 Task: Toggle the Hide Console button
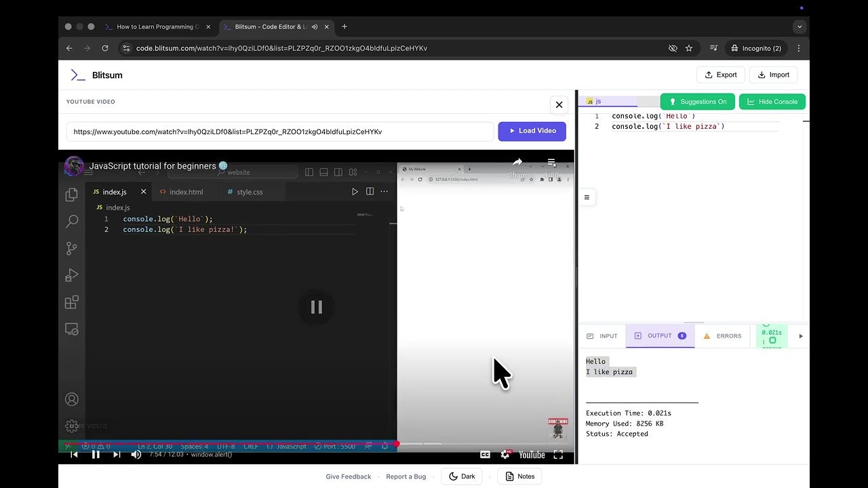point(772,102)
